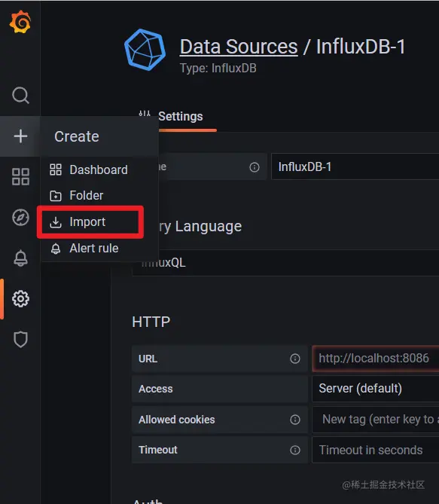The width and height of the screenshot is (439, 504).
Task: Choose Alert rule from the Create menu
Action: tap(84, 249)
